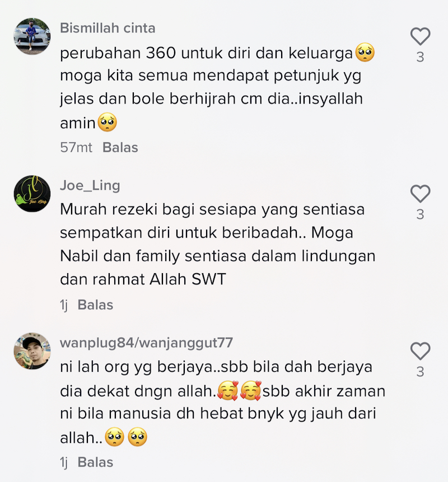Tap the 57mt timestamp
Viewport: 448px width, 482px height.
pyautogui.click(x=76, y=148)
